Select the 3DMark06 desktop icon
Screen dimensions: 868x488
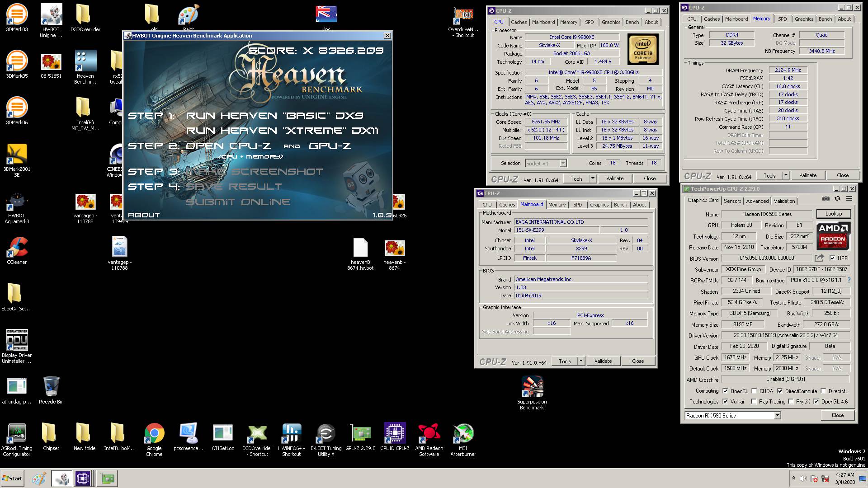pos(17,111)
